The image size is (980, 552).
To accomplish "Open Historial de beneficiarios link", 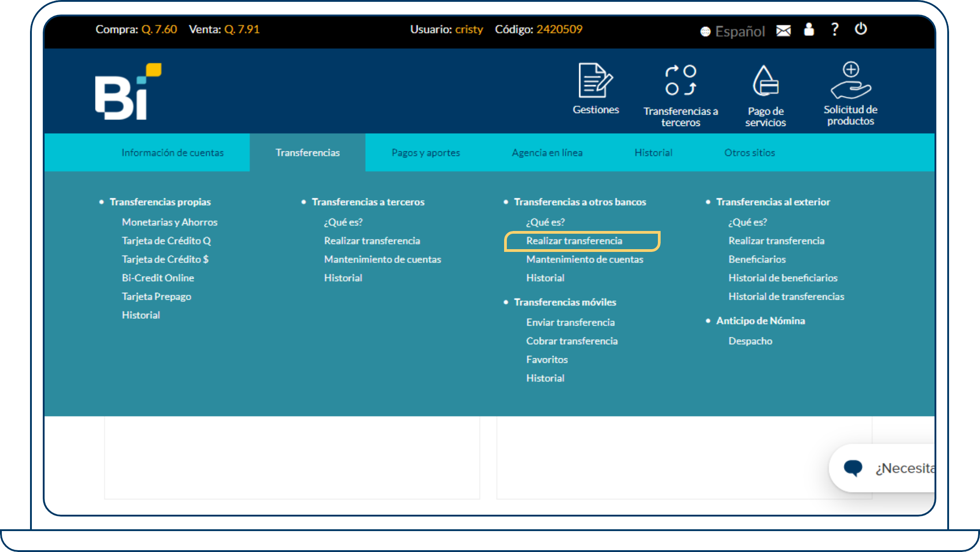I will point(783,278).
